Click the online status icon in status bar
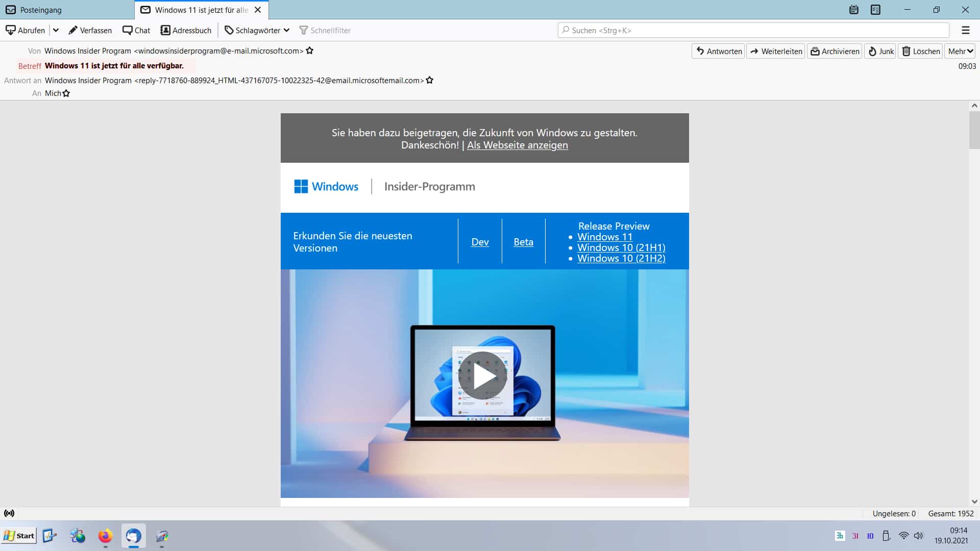This screenshot has height=551, width=980. [x=9, y=513]
